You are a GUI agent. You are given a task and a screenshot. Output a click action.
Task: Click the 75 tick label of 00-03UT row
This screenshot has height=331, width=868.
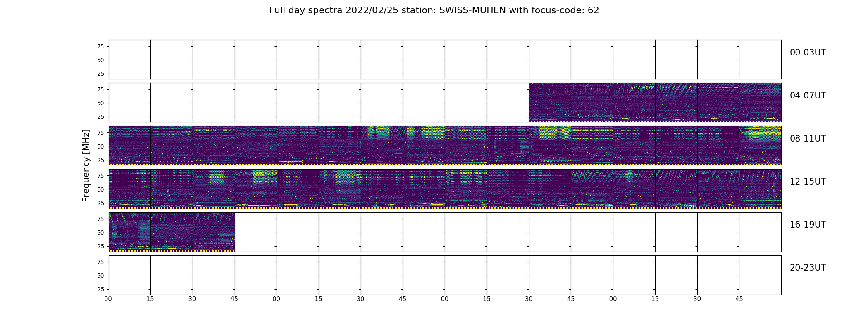point(100,46)
